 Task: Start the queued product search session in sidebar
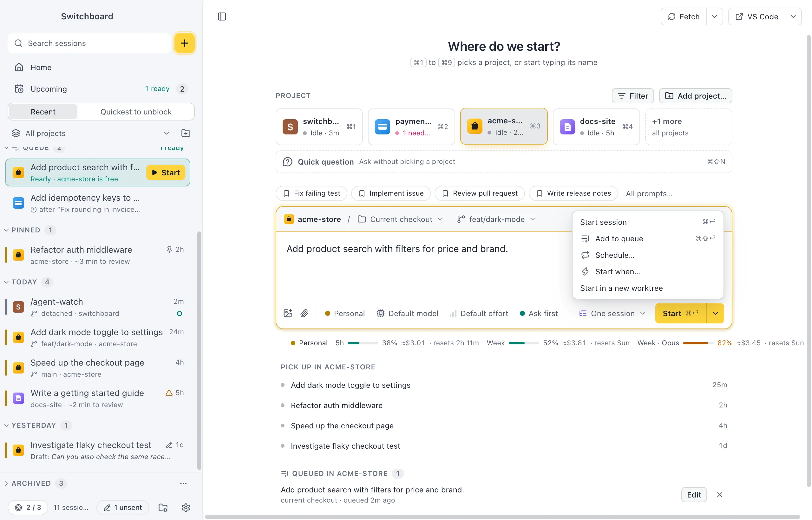click(166, 172)
